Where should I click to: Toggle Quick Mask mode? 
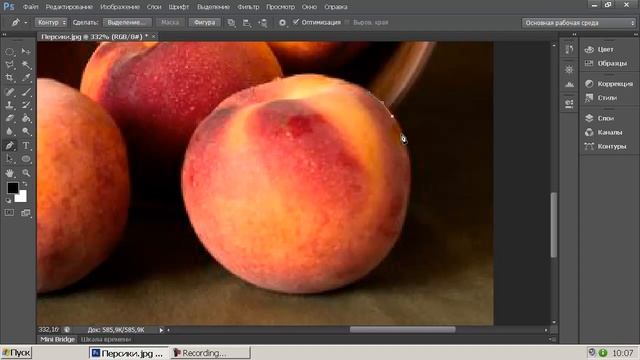(9, 213)
